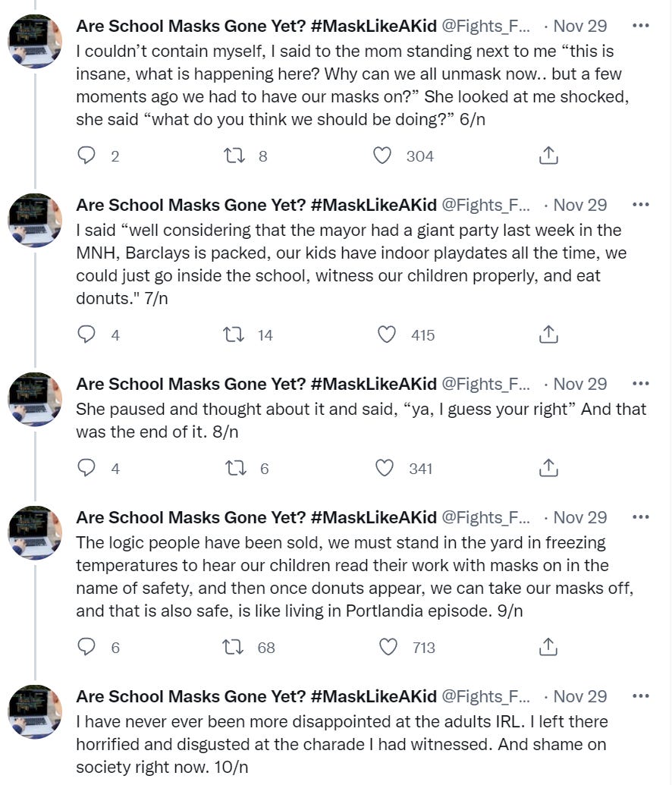
Task: Like the tweet with 415 likes
Action: tap(387, 334)
